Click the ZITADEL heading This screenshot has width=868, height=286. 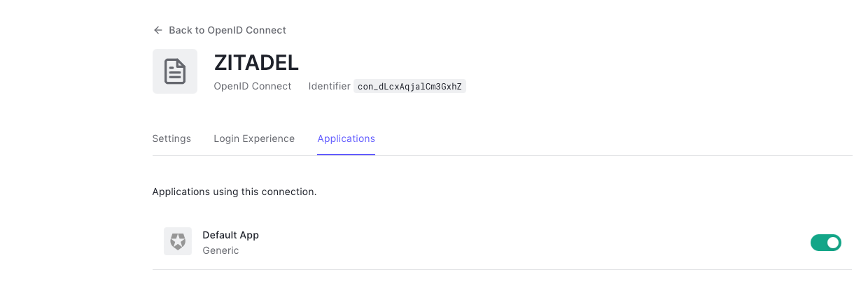[x=256, y=62]
